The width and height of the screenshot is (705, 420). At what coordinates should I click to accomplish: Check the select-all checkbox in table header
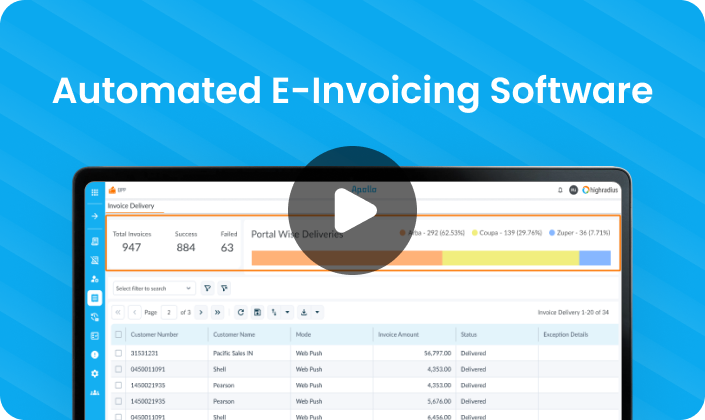click(119, 335)
